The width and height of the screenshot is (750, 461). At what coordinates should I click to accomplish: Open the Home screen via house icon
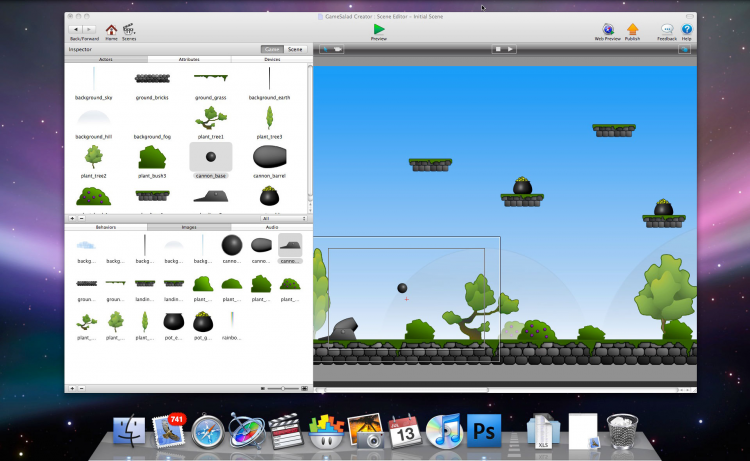[x=111, y=30]
